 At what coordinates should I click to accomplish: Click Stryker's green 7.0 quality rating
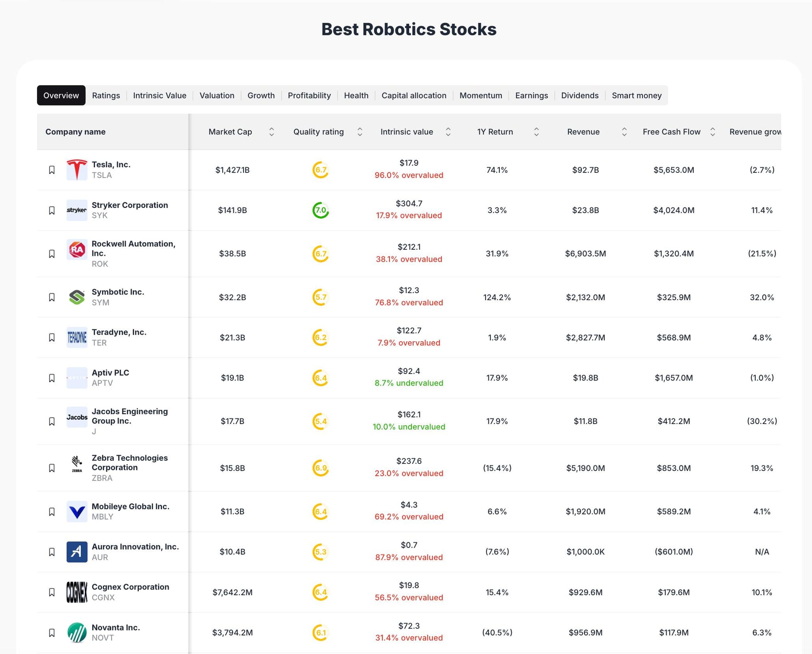[x=320, y=210]
